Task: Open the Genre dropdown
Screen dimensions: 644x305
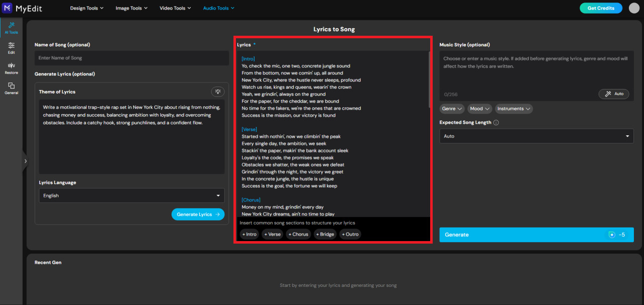Action: tap(451, 108)
